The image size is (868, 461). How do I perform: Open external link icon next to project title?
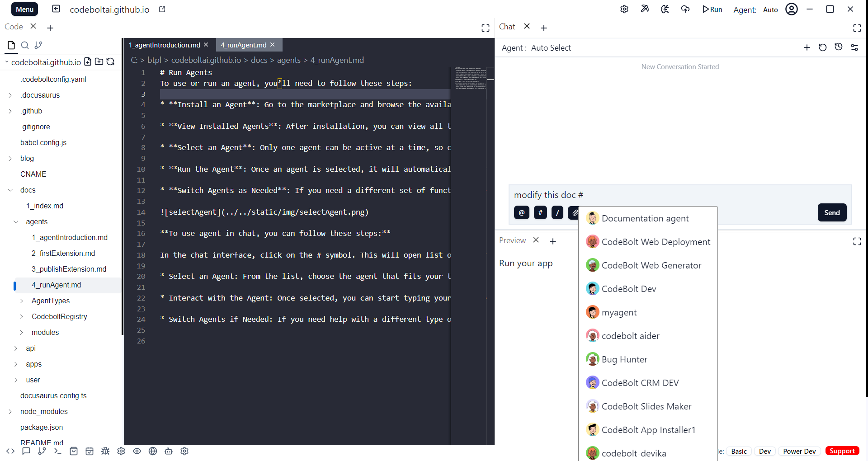pos(162,9)
